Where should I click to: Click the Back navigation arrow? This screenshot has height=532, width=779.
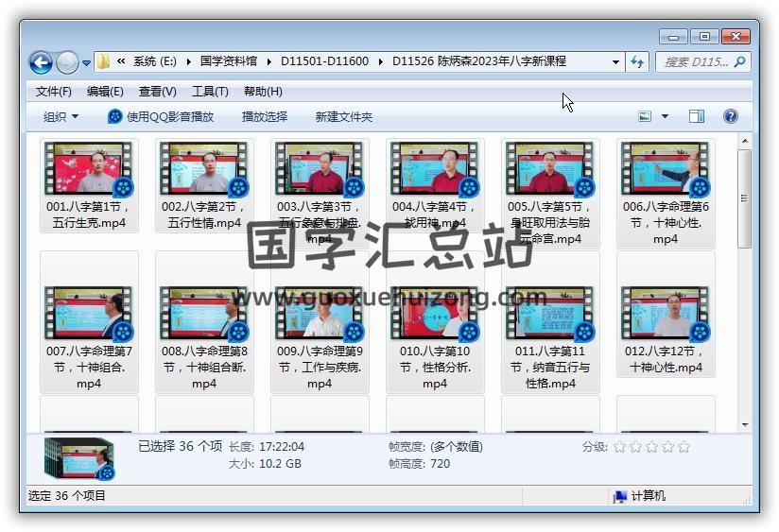(41, 62)
